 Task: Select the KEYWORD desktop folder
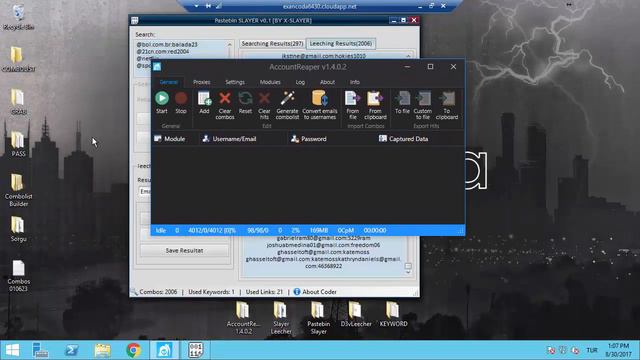click(393, 314)
